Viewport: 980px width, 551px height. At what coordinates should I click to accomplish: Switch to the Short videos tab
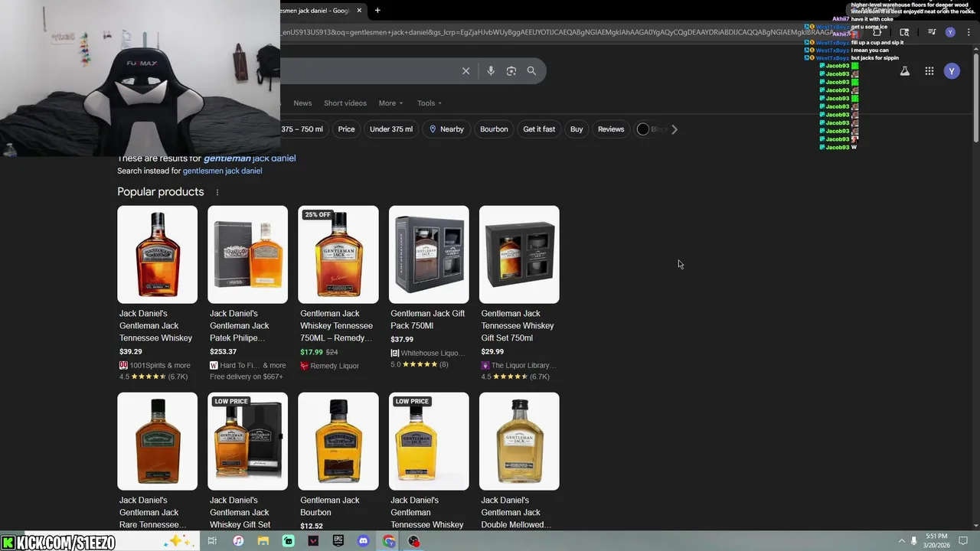(x=345, y=103)
